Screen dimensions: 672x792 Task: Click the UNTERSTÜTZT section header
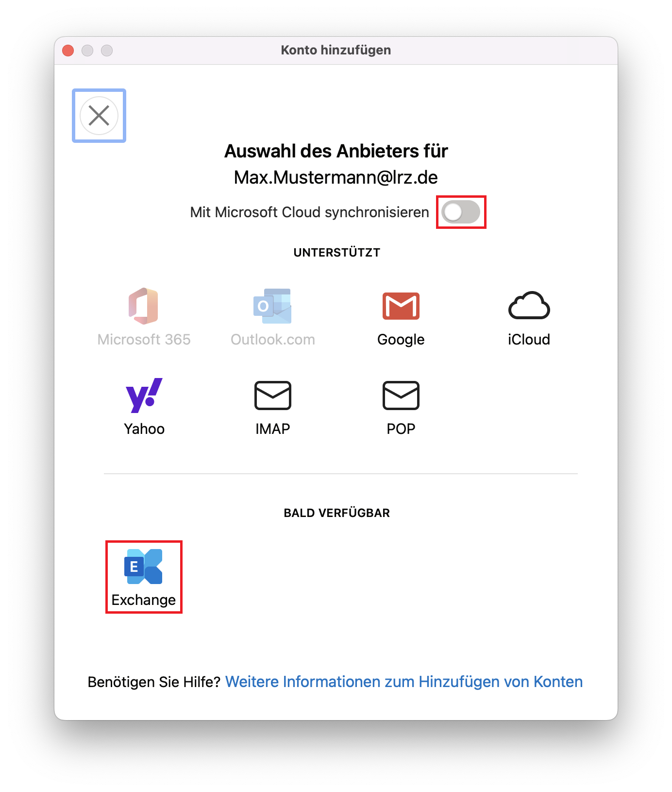pos(336,253)
